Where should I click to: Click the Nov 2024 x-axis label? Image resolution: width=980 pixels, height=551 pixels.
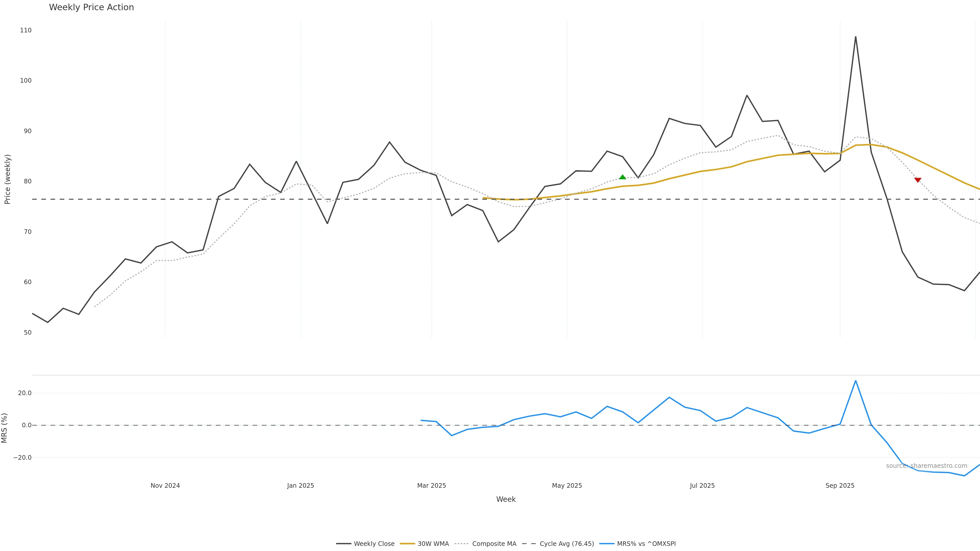pos(165,486)
